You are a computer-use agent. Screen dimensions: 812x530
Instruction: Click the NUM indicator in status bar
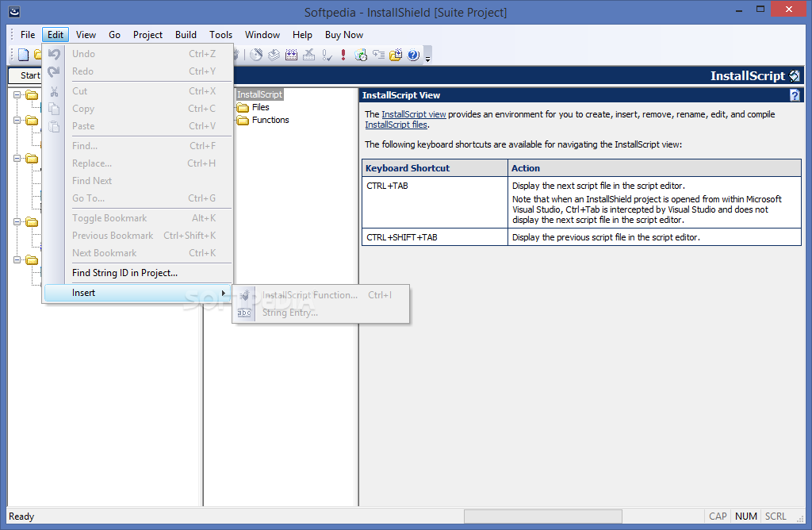(746, 517)
